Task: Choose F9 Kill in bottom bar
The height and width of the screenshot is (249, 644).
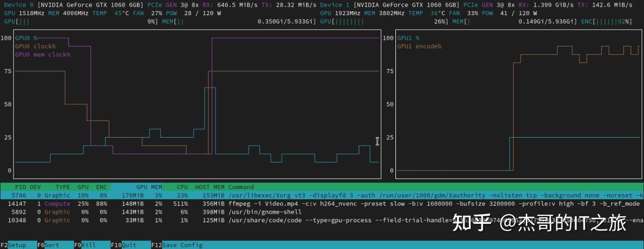Action: point(85,245)
